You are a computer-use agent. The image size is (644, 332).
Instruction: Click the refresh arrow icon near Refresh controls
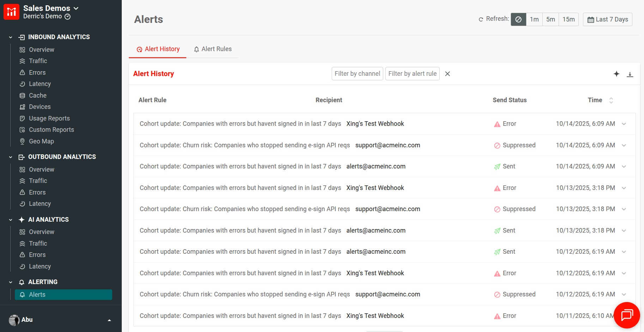tap(481, 19)
